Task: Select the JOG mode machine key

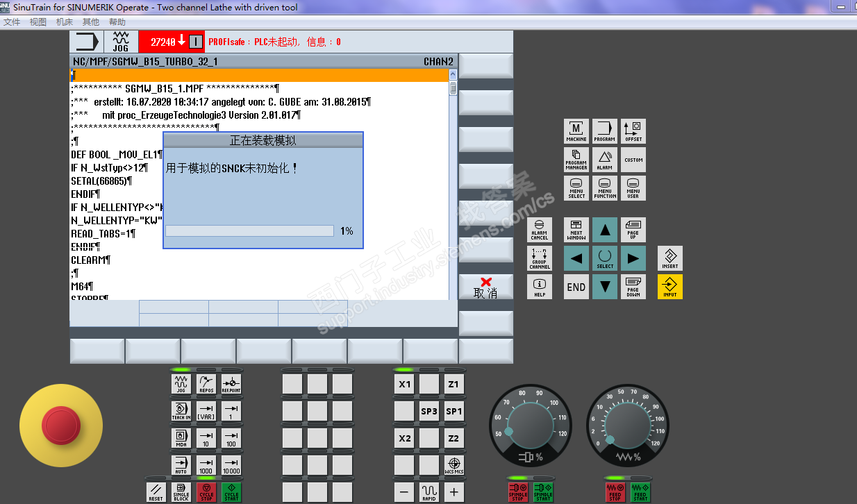Action: coord(181,384)
